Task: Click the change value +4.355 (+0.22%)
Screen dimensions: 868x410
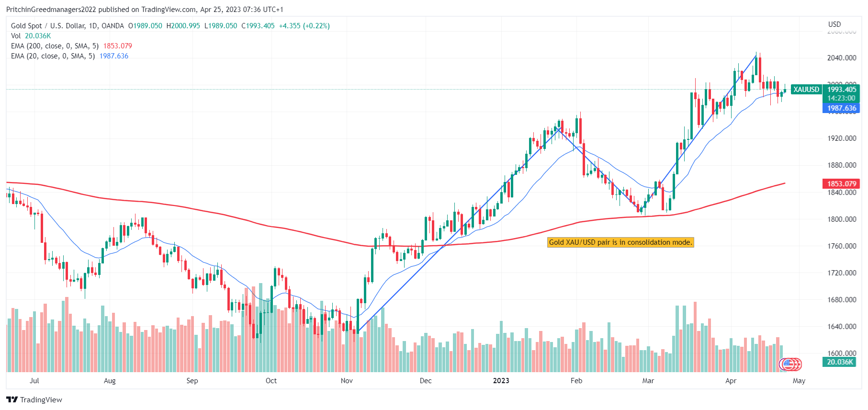Action: pyautogui.click(x=304, y=26)
